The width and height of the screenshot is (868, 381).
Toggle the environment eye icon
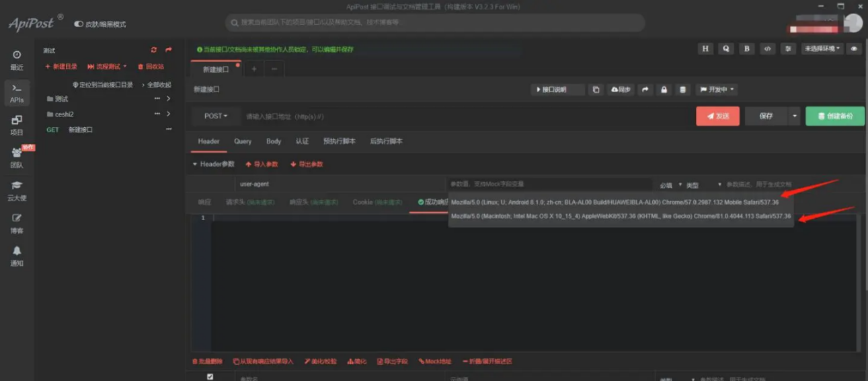(855, 49)
